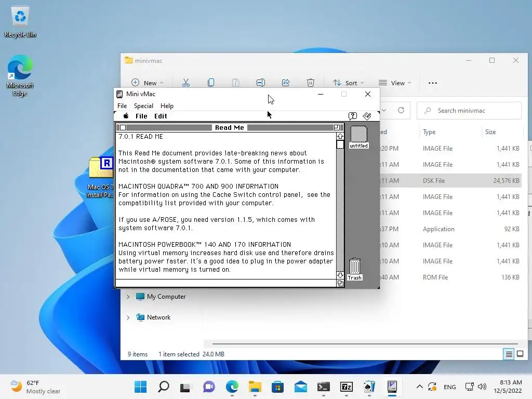Screen dimensions: 532x399
Task: Open the Sort dropdown in Explorer
Action: pyautogui.click(x=349, y=83)
